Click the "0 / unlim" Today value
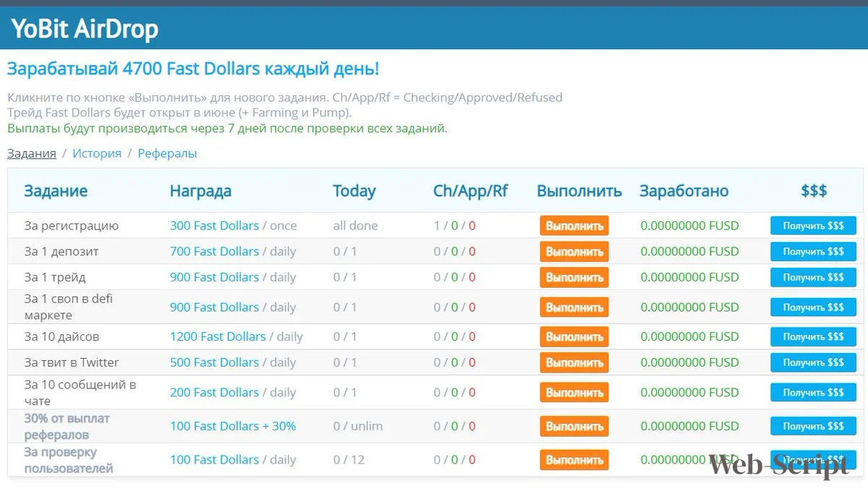Image resolution: width=868 pixels, height=489 pixels. tap(358, 426)
